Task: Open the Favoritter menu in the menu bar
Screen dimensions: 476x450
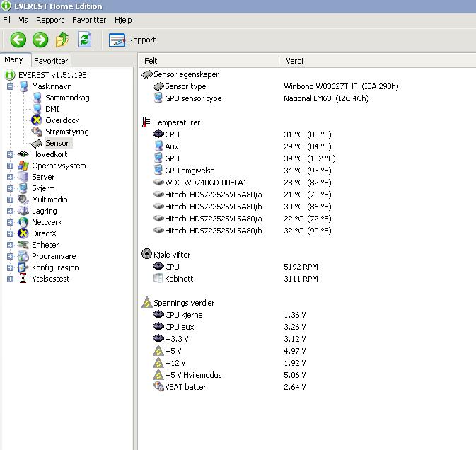Action: point(89,20)
